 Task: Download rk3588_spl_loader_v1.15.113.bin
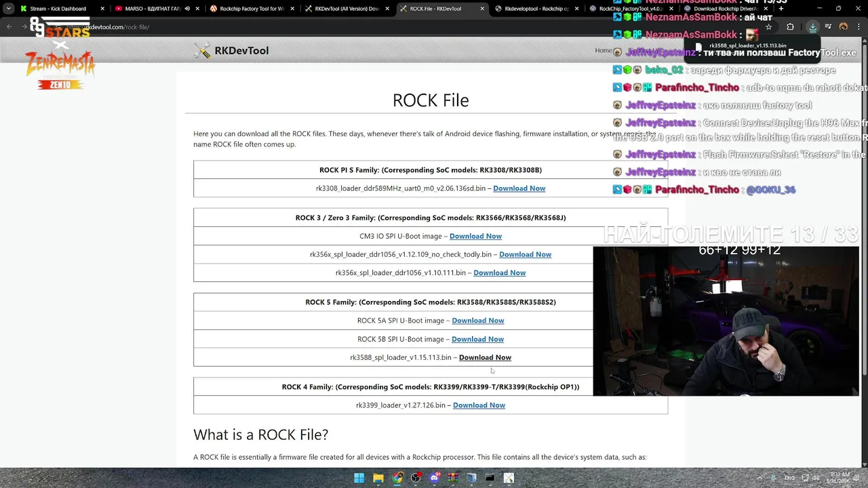pos(485,357)
